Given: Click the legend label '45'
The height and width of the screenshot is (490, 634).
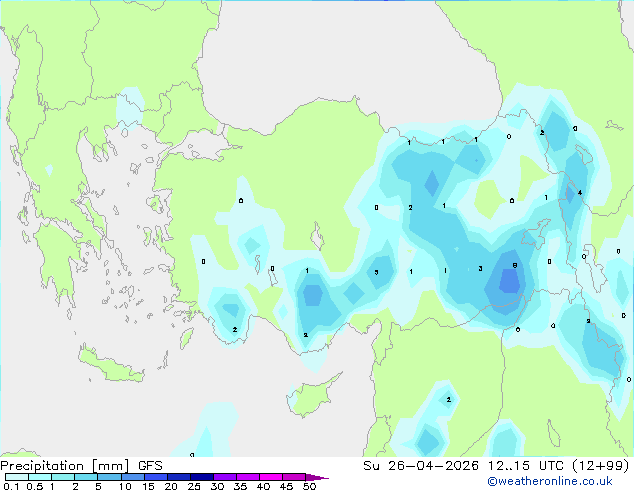Looking at the screenshot, I should pos(286,486).
